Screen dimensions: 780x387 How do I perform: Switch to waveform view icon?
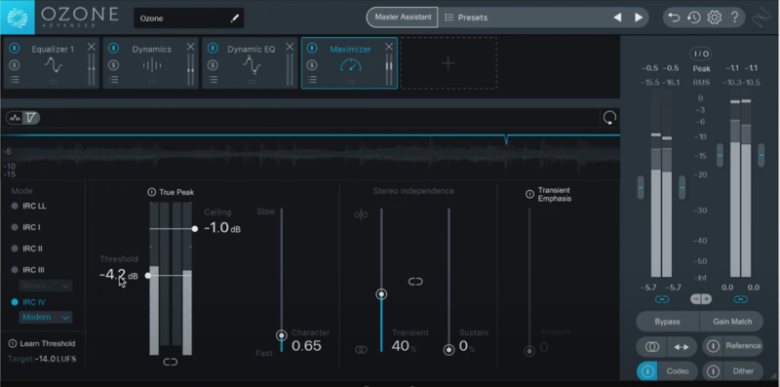click(15, 118)
